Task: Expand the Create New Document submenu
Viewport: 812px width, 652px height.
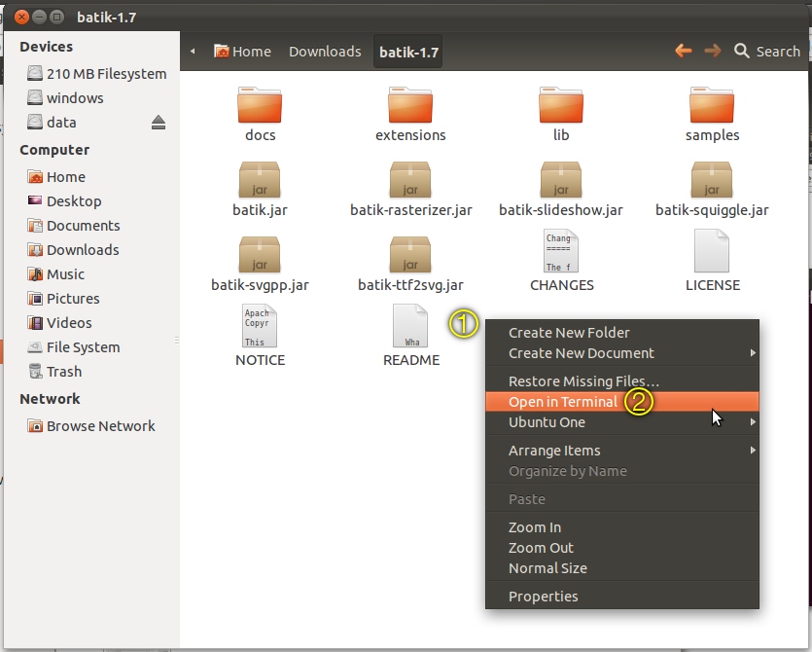Action: (622, 353)
